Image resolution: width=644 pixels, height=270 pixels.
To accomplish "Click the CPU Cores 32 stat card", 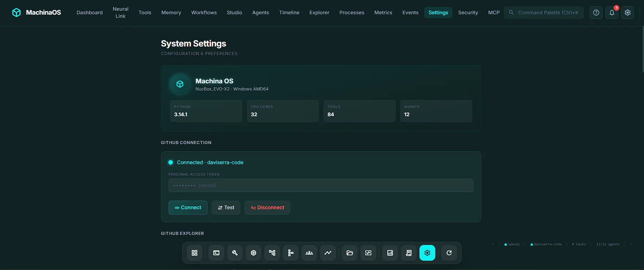I will point(283,111).
